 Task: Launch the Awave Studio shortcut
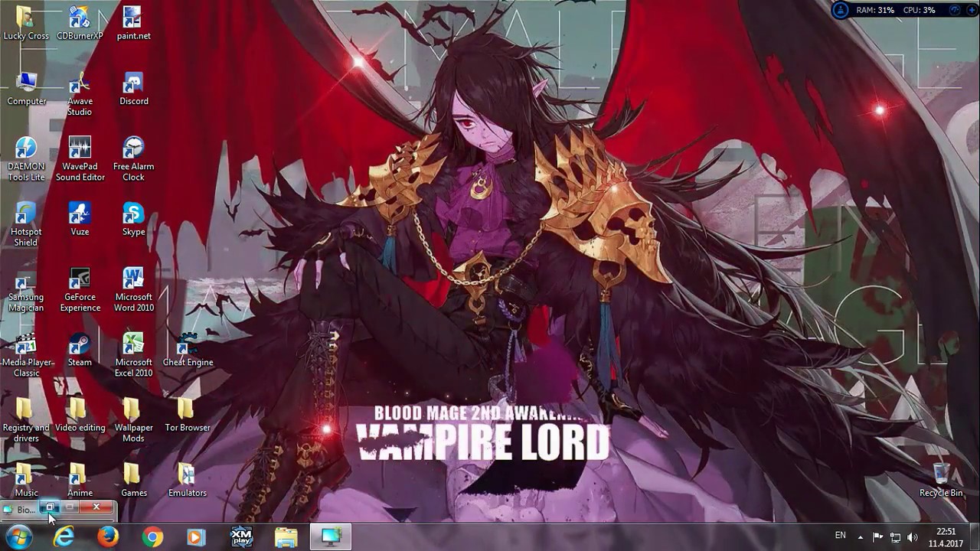click(80, 93)
